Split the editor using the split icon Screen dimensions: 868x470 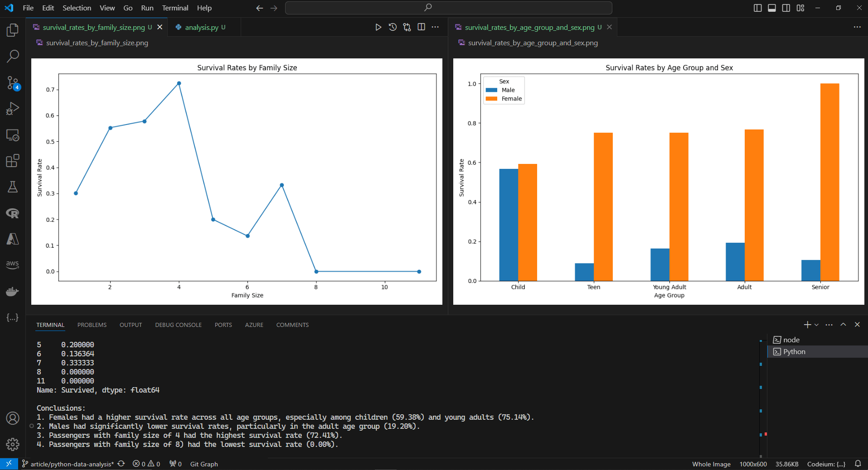pos(421,27)
